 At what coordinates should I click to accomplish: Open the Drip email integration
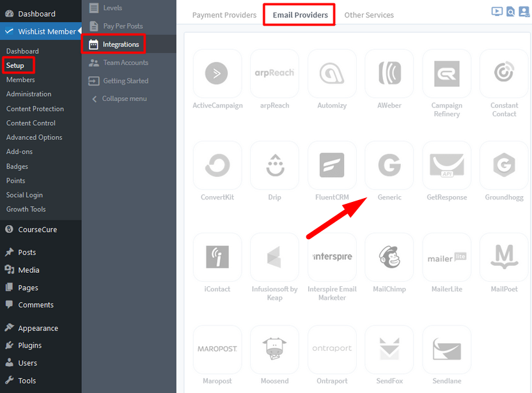point(274,165)
